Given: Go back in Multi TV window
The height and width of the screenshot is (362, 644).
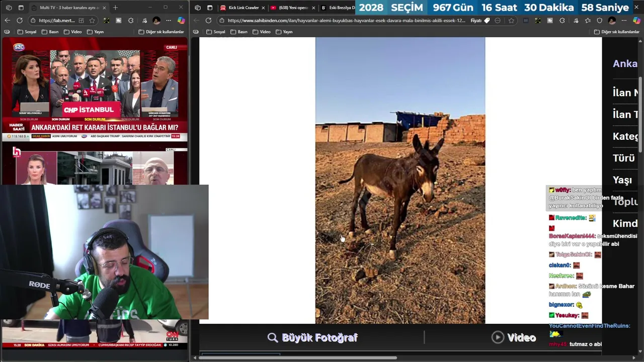Looking at the screenshot, I should (7, 20).
